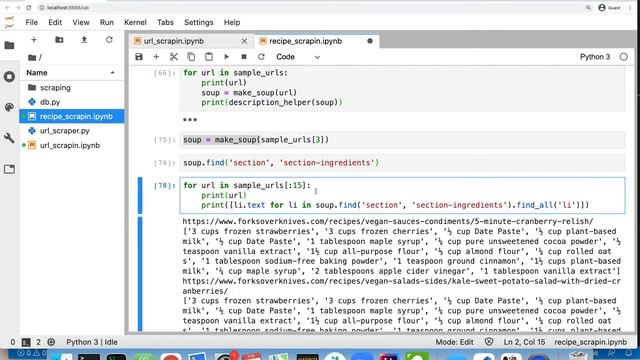This screenshot has width=640, height=360.
Task: Open the notebook tools wrench panel
Action: [9, 138]
